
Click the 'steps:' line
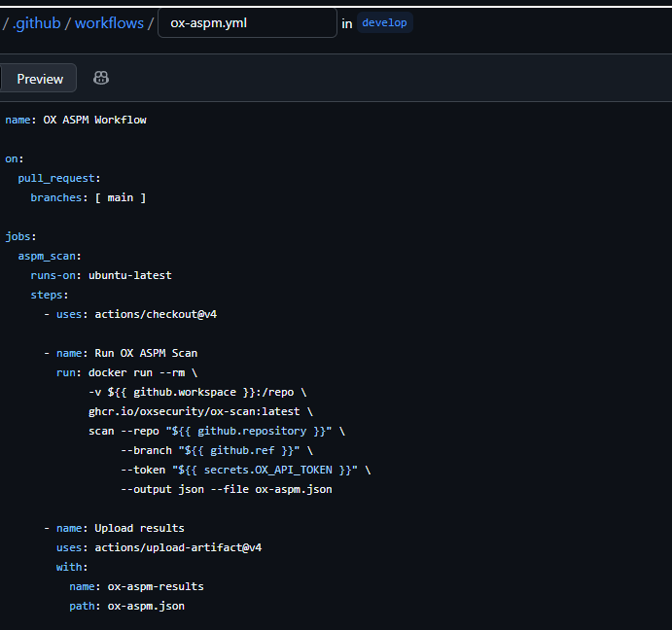tap(50, 296)
